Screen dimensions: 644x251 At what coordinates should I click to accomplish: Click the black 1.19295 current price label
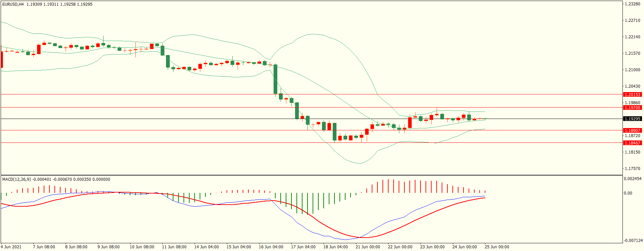coord(632,119)
